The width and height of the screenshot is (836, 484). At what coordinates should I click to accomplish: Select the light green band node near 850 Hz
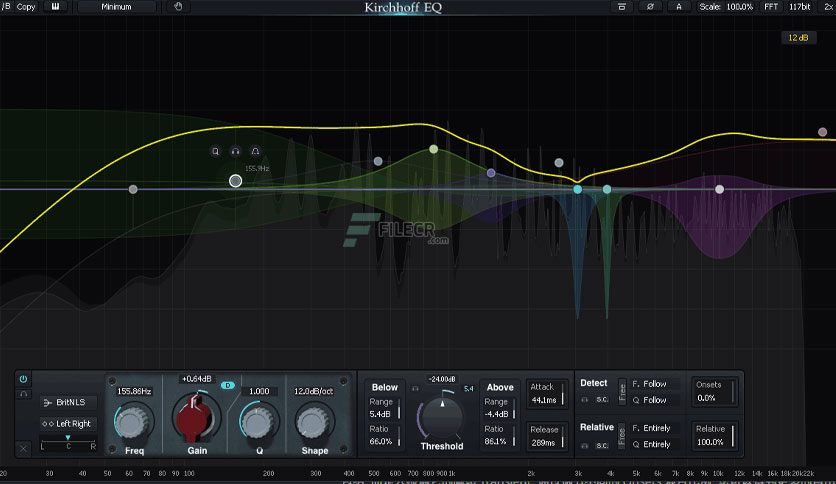(433, 149)
